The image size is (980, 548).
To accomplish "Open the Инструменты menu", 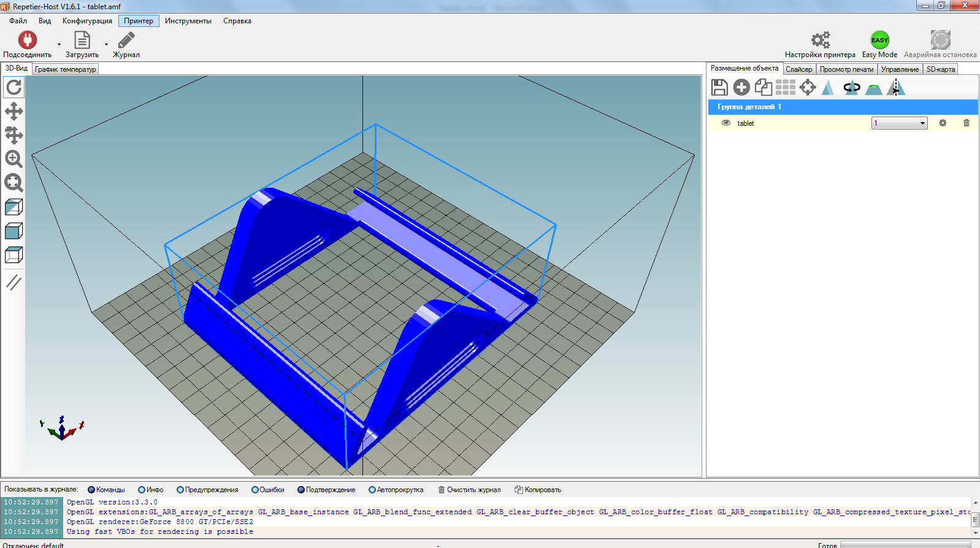I will pos(188,21).
